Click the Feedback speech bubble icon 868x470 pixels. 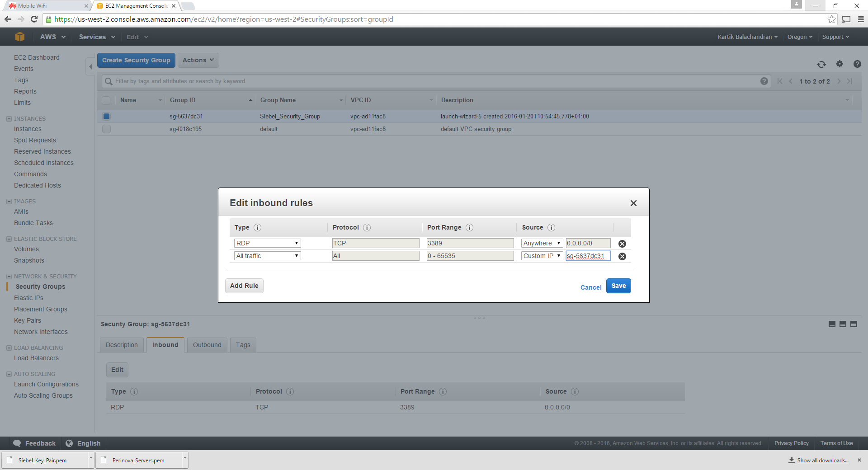click(17, 443)
